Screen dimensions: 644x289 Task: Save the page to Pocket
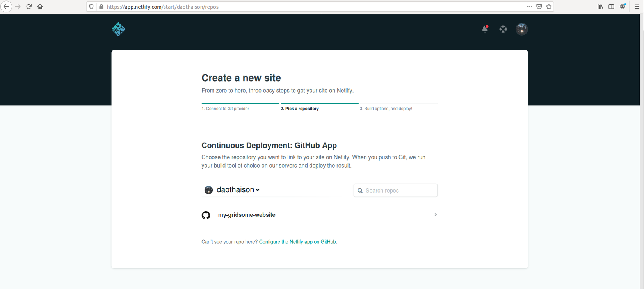[x=539, y=7]
